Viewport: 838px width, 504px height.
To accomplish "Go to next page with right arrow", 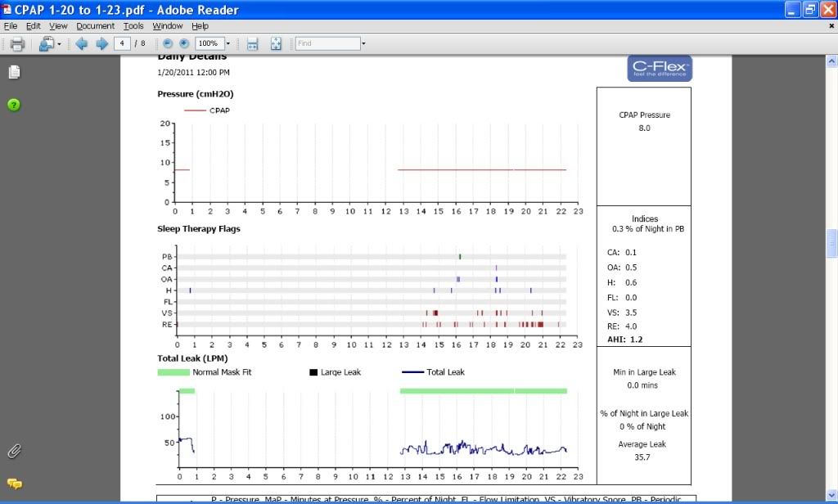I will pos(101,43).
